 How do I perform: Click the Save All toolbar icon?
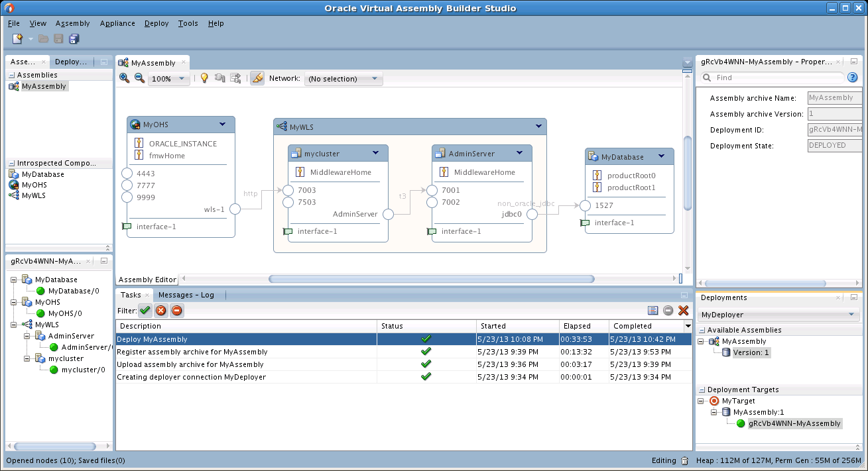74,39
